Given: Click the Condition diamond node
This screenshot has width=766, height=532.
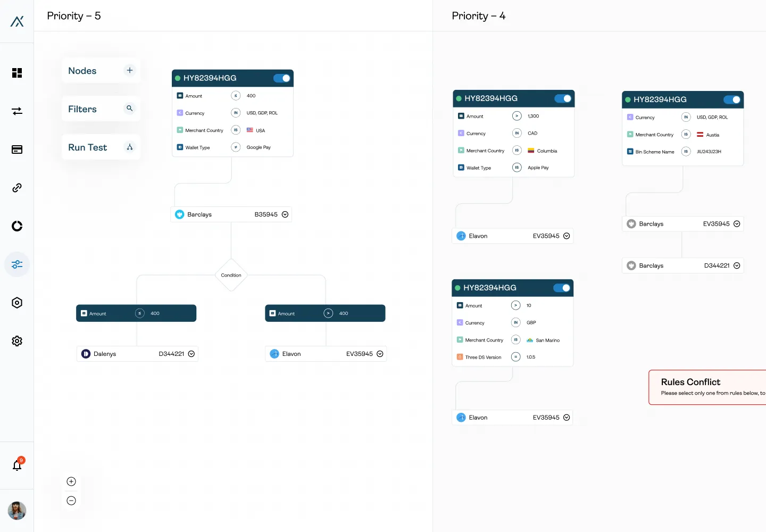Looking at the screenshot, I should point(231,275).
